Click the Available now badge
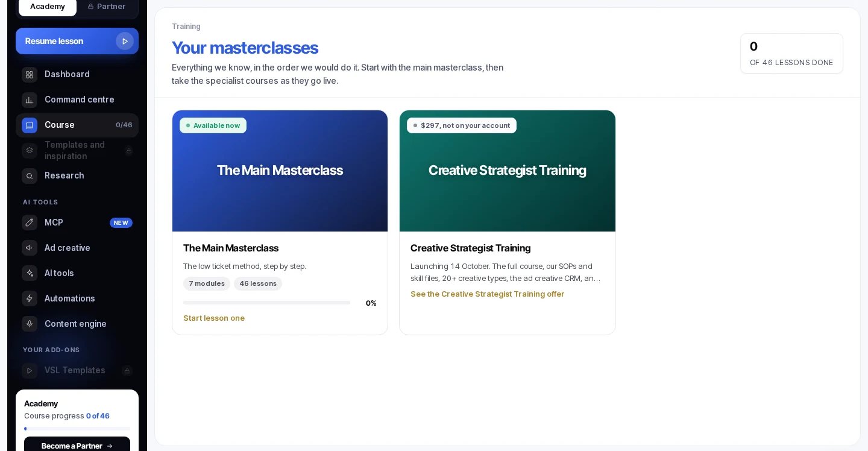This screenshot has width=868, height=451. (213, 125)
